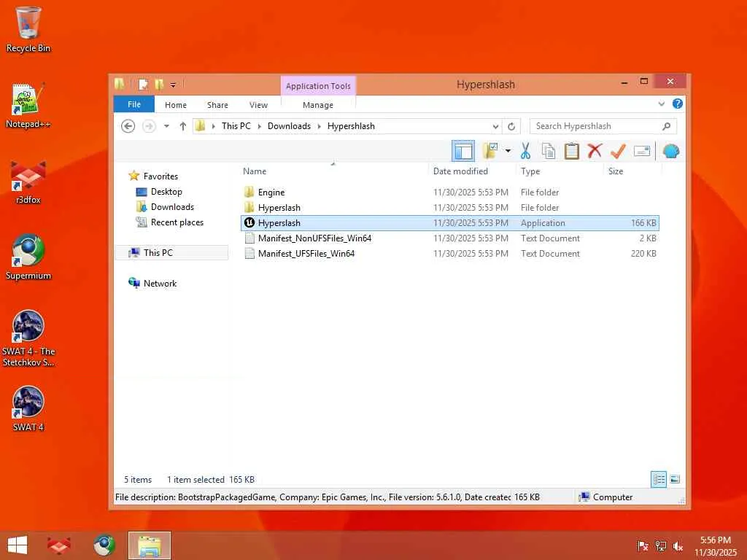The height and width of the screenshot is (560, 747).
Task: Click the search magnifier icon
Action: pos(667,126)
